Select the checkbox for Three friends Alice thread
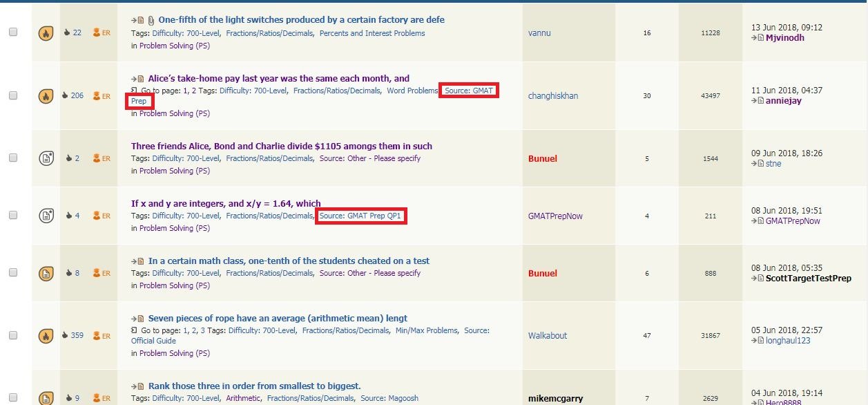868x405 pixels. (x=13, y=158)
